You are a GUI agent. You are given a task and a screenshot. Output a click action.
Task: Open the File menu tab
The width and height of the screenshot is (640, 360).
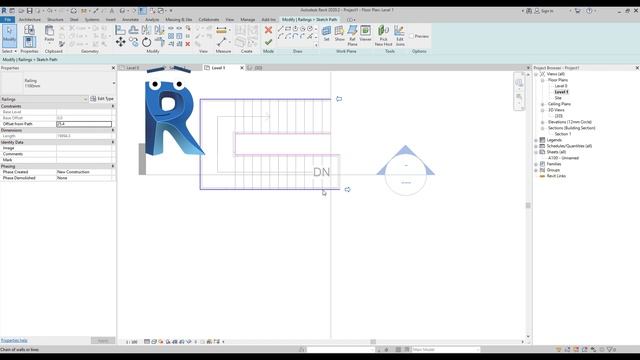(x=8, y=20)
